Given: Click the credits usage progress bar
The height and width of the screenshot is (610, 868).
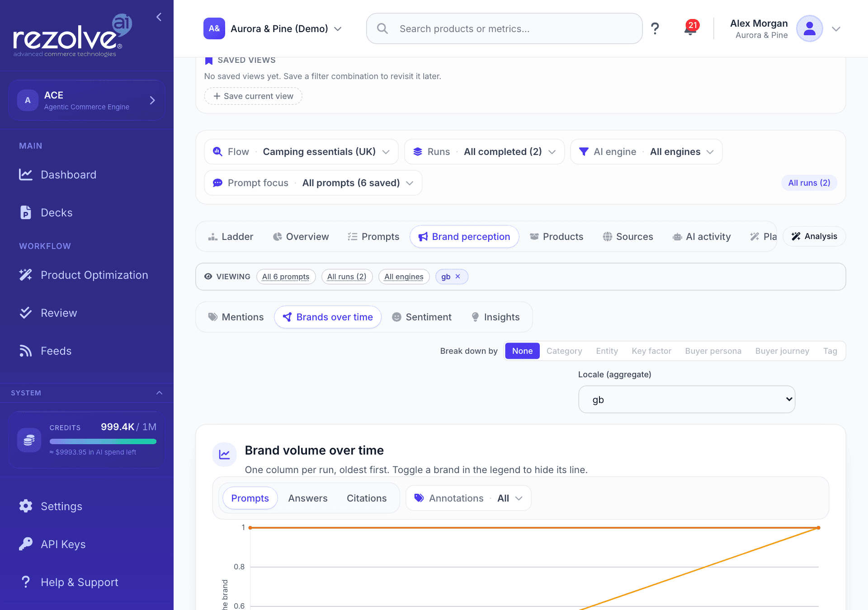Looking at the screenshot, I should [103, 441].
